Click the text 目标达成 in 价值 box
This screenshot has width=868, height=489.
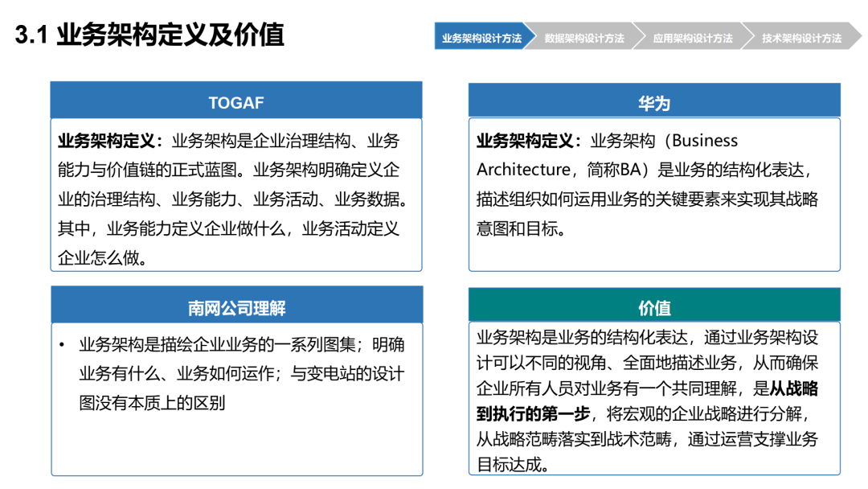510,464
